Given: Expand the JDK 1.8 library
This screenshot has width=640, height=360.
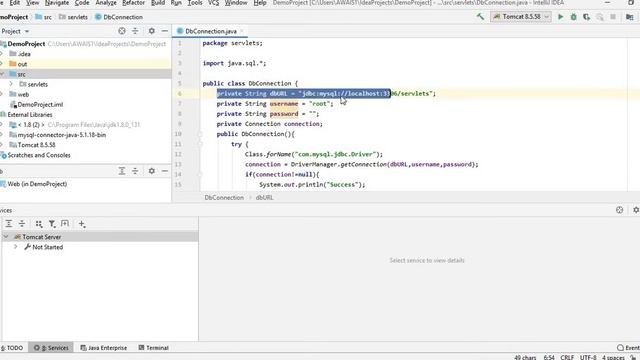Looking at the screenshot, I should [x=2, y=124].
